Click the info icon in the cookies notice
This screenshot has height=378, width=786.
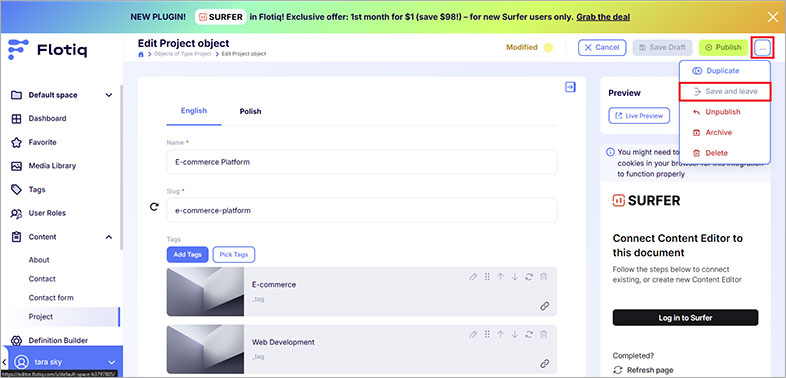point(610,152)
